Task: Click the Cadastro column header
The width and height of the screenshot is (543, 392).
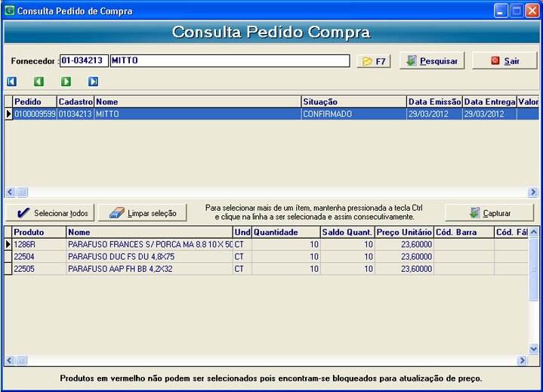Action: coord(76,102)
